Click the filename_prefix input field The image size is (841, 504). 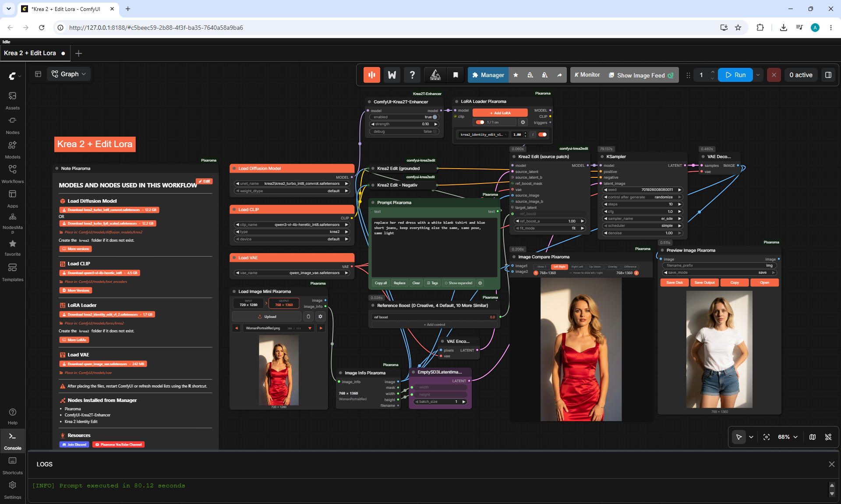click(719, 265)
